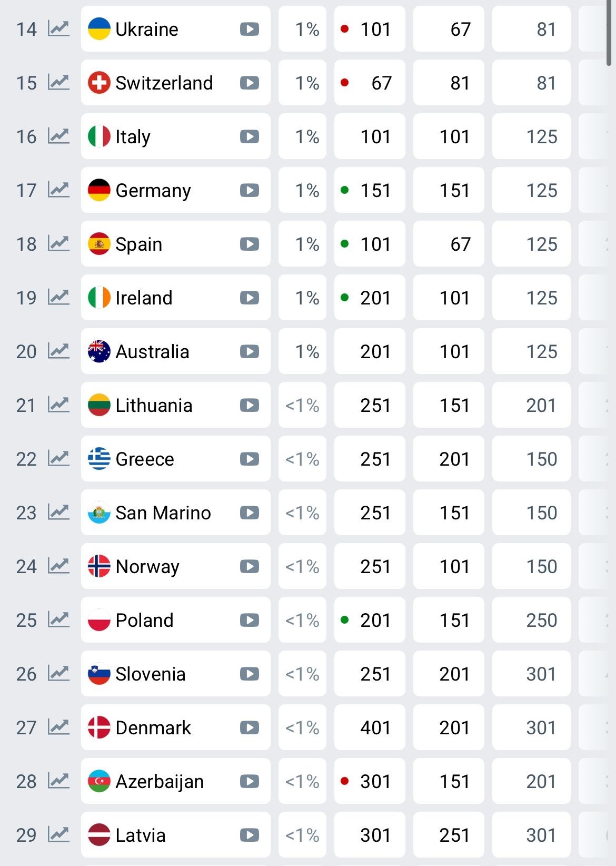Image resolution: width=616 pixels, height=866 pixels.
Task: Play Germany's video clip
Action: coord(250,190)
